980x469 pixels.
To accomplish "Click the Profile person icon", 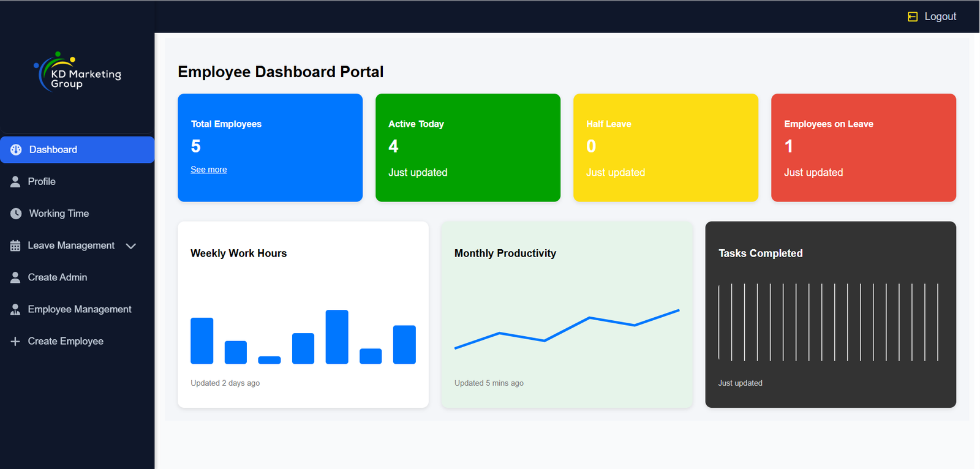I will coord(15,181).
